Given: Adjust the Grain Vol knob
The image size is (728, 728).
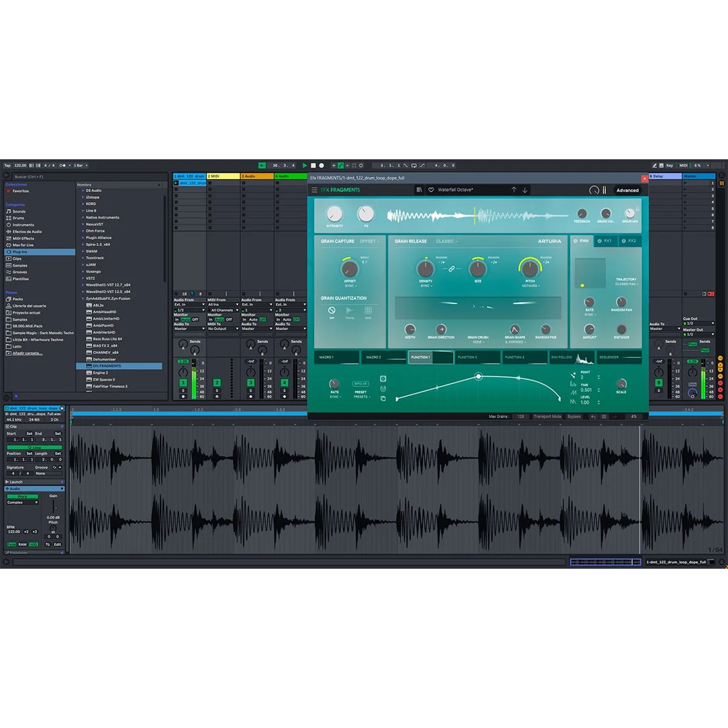Looking at the screenshot, I should [606, 213].
